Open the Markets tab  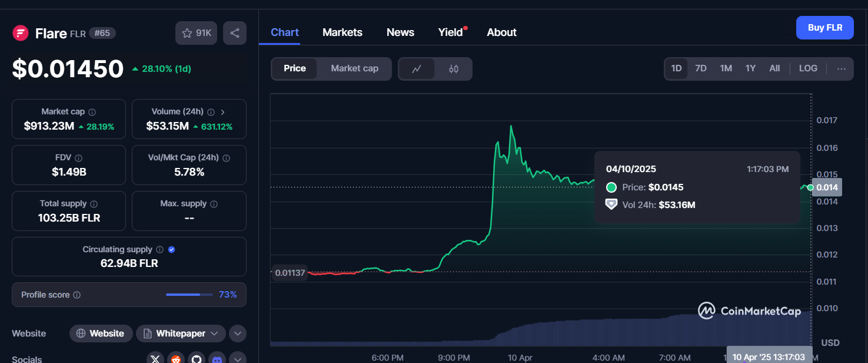[342, 32]
